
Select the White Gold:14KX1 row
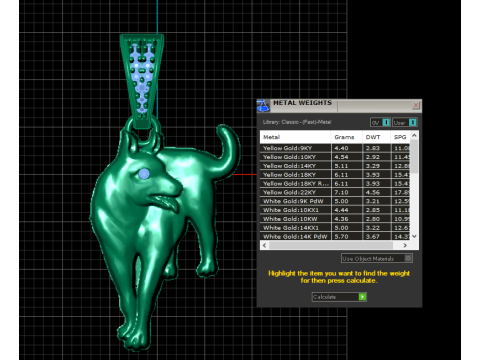[335, 228]
